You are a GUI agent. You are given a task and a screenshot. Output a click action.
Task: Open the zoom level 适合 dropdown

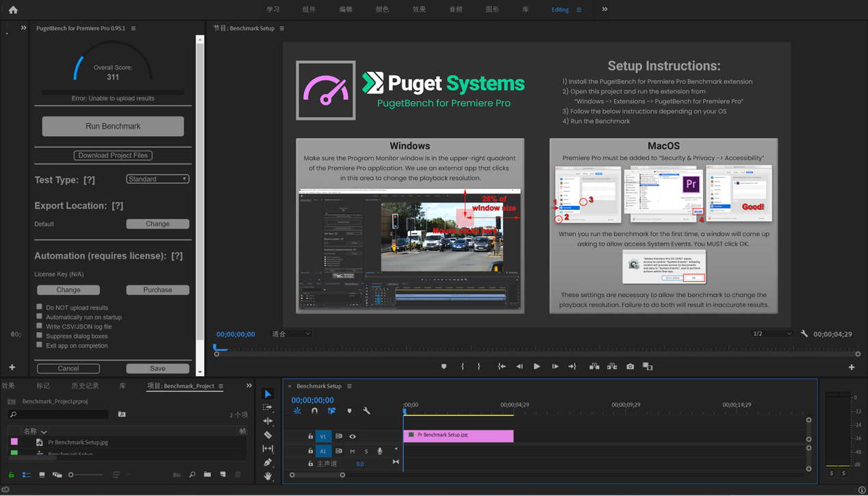coord(291,334)
